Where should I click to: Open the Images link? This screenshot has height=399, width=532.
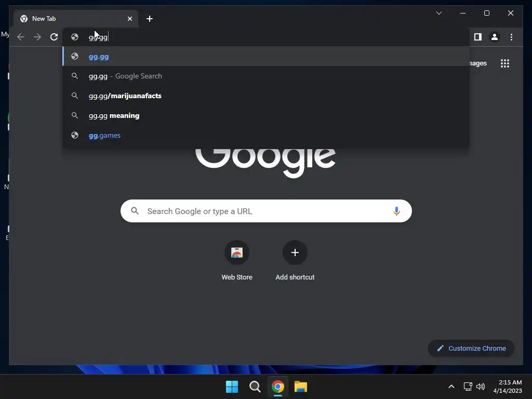point(478,63)
